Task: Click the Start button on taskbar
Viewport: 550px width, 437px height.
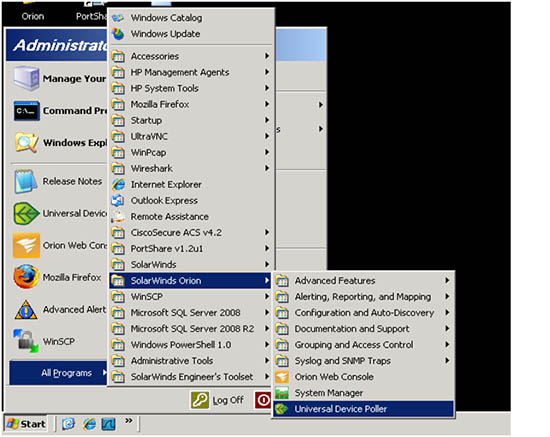Action: (26, 424)
